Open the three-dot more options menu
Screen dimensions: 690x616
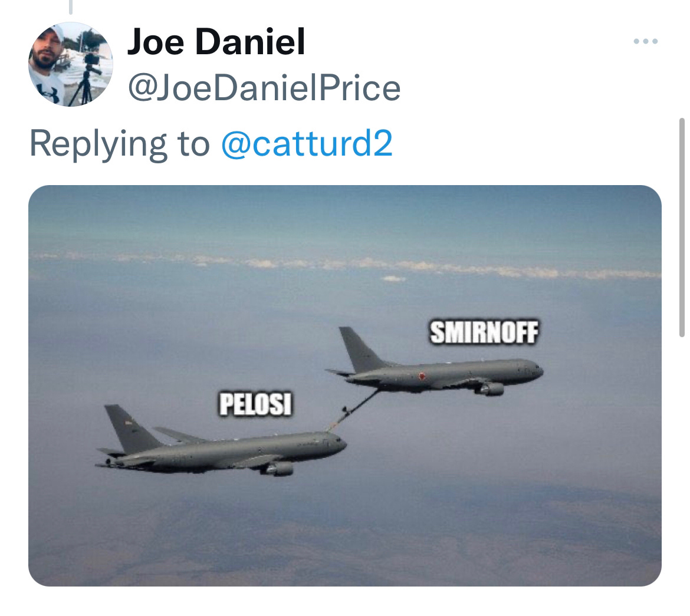[x=646, y=41]
